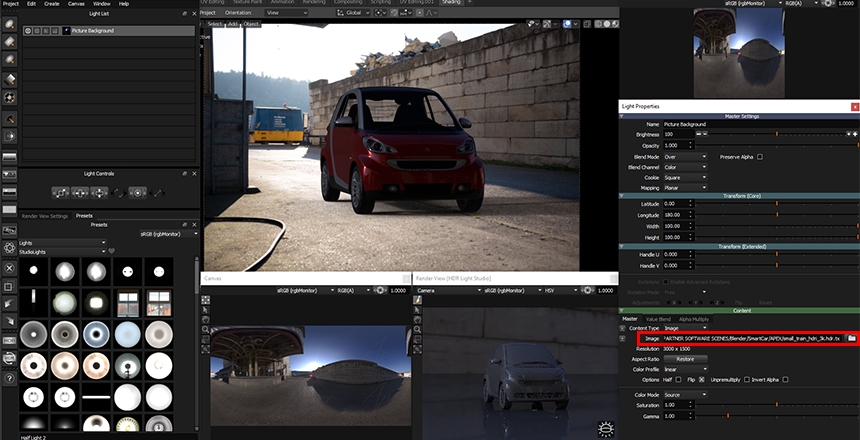Screen dimensions: 860x440
Task: Click the Object button in Blender viewport header
Action: (x=251, y=24)
